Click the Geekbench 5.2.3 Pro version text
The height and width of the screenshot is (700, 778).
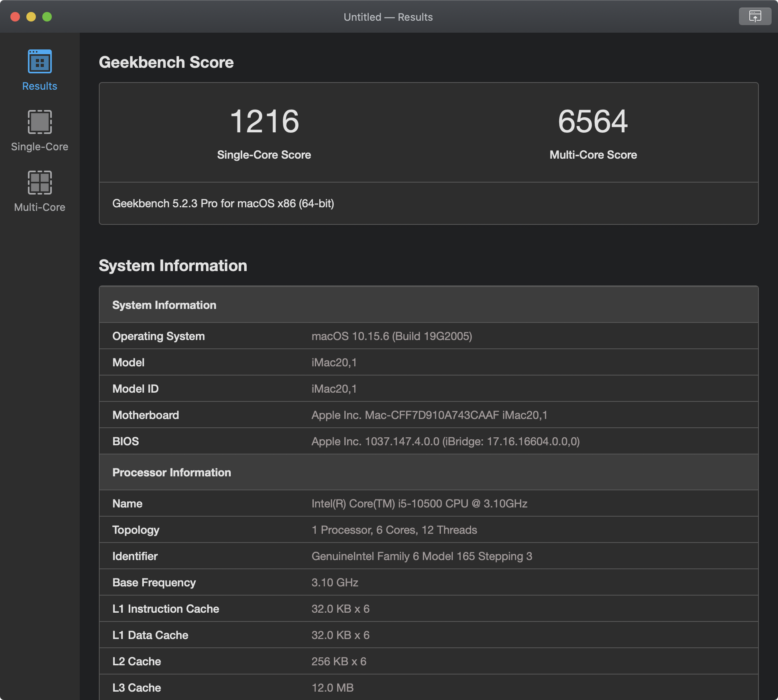tap(223, 204)
